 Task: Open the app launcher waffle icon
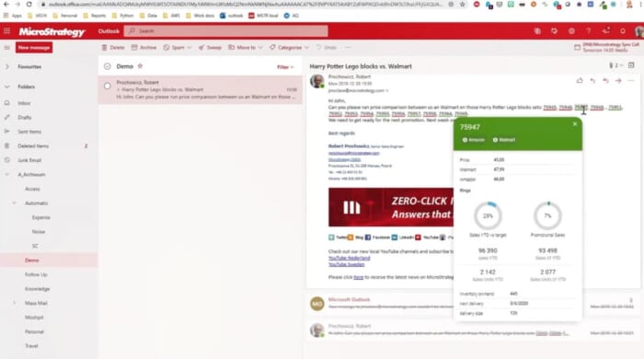pyautogui.click(x=6, y=31)
